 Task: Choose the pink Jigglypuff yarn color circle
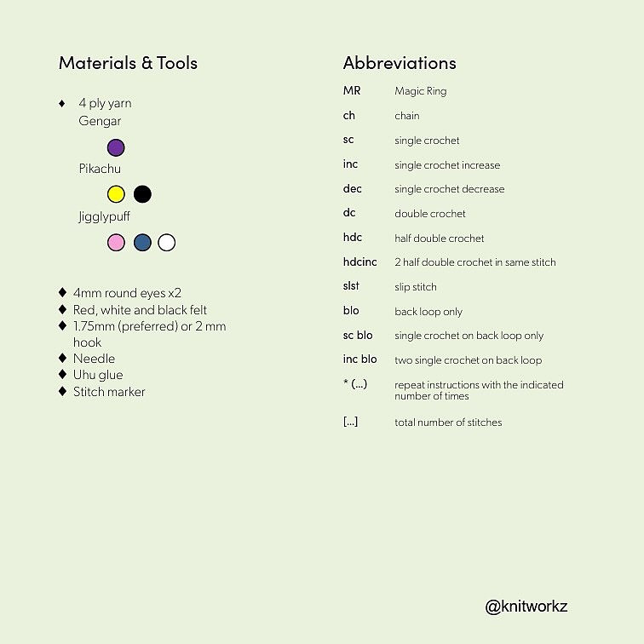click(x=116, y=243)
